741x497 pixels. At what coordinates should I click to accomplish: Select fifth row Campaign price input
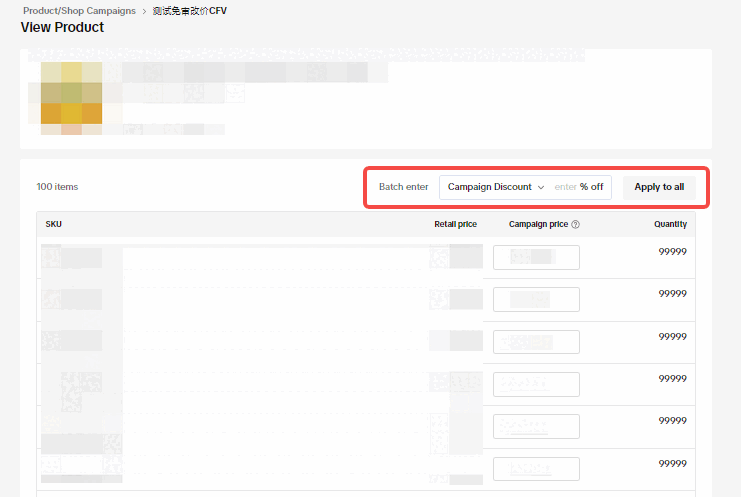pyautogui.click(x=536, y=426)
